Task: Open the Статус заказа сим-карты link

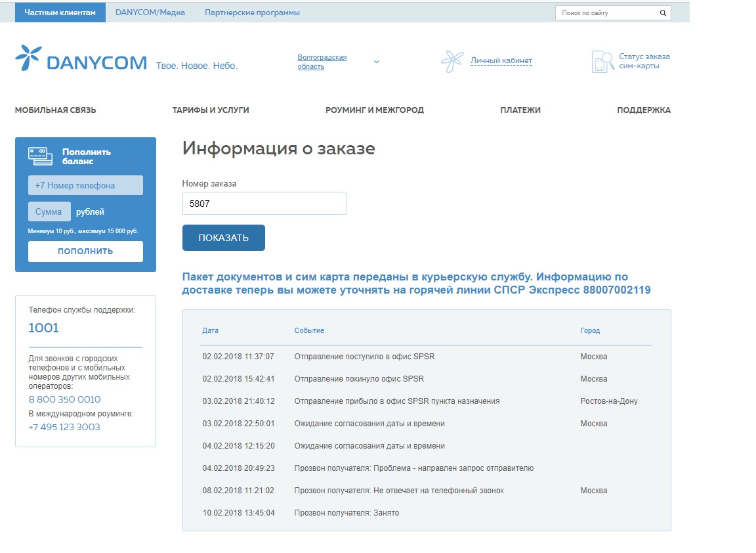Action: [x=644, y=61]
